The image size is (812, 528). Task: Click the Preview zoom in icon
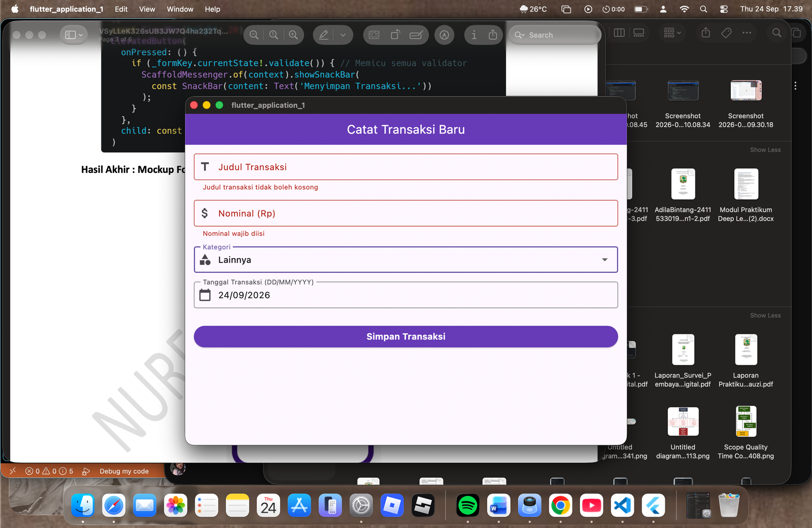(293, 35)
